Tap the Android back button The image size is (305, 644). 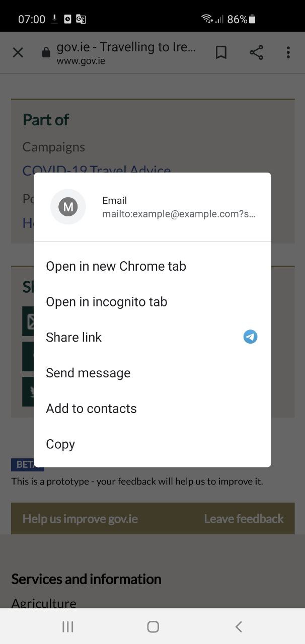coord(239,626)
